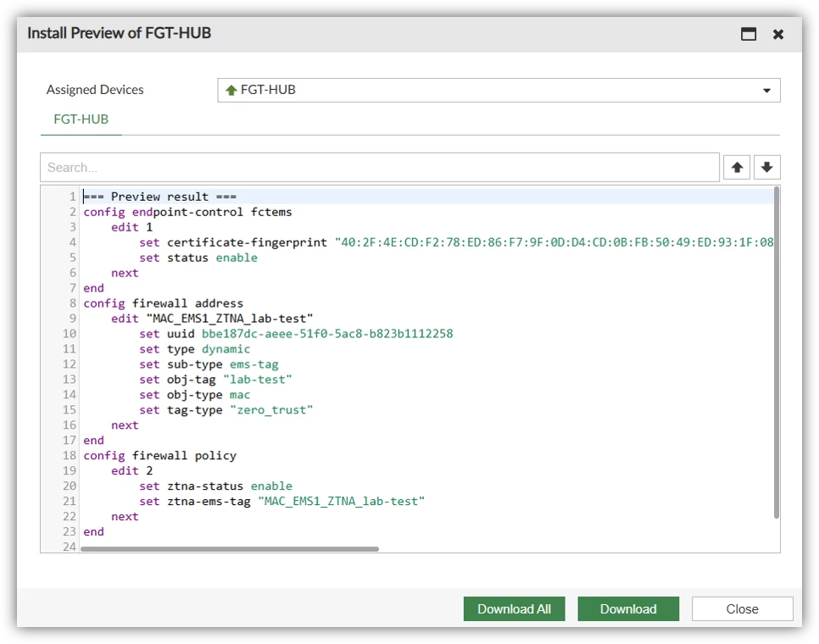This screenshot has height=644, width=819.
Task: Click line "config firewall policy"
Action: click(160, 456)
